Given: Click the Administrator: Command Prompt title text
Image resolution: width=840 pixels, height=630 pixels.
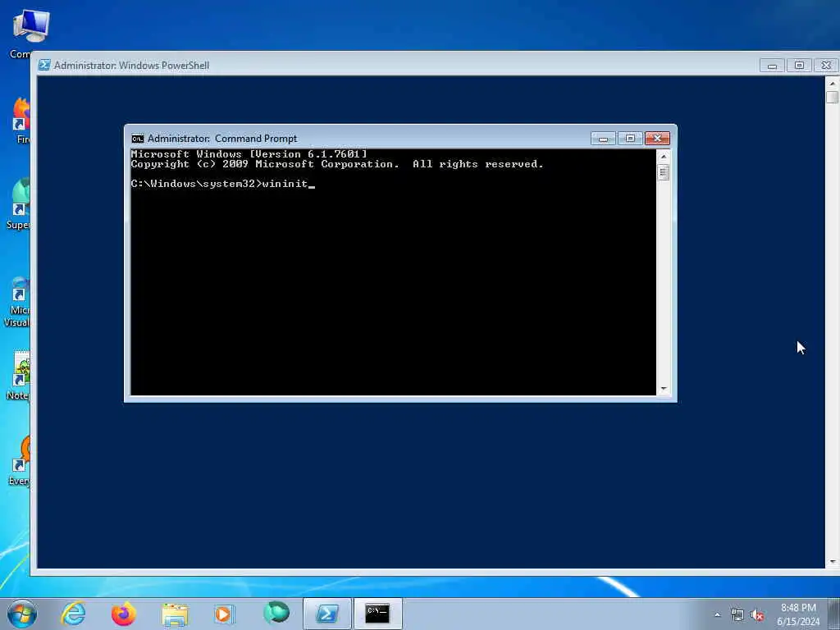Looking at the screenshot, I should pos(222,139).
